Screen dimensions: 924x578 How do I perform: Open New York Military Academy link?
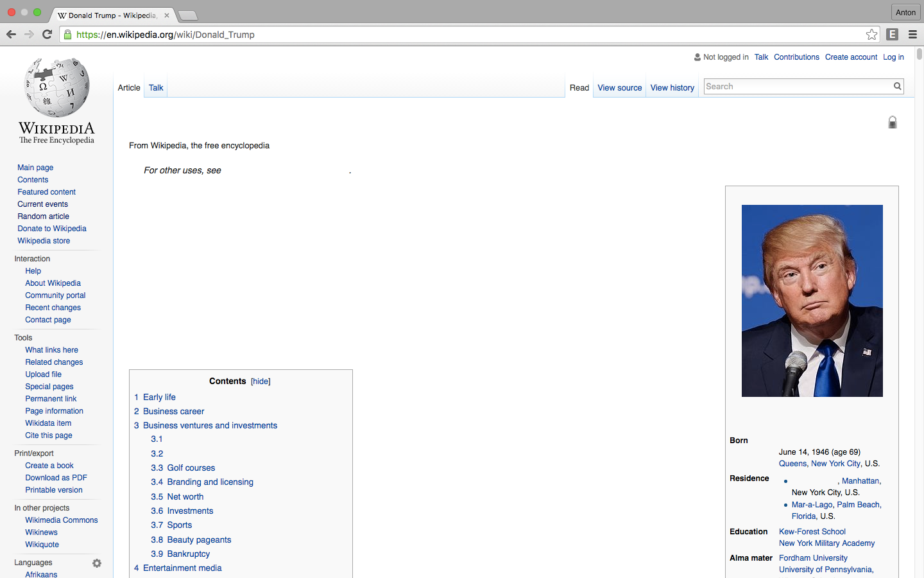[827, 543]
